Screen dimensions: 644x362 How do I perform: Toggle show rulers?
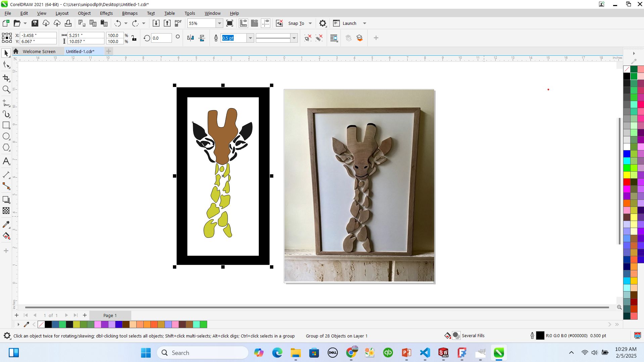tap(243, 23)
